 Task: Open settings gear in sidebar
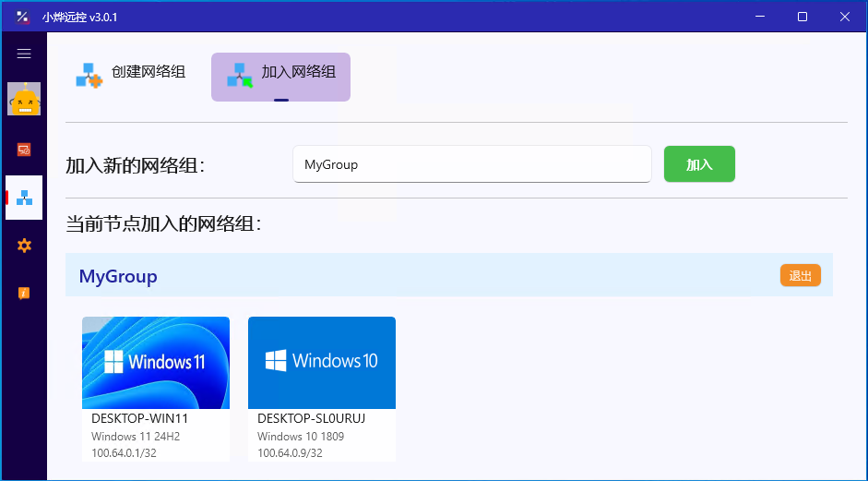[x=24, y=246]
